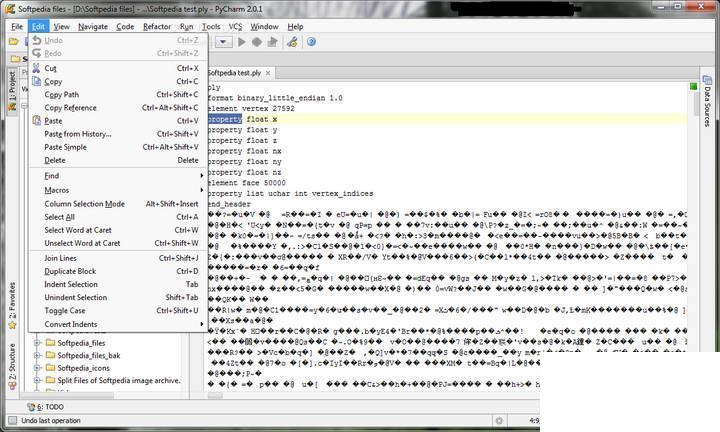The height and width of the screenshot is (432, 720).
Task: Open the Help menu
Action: click(x=295, y=27)
